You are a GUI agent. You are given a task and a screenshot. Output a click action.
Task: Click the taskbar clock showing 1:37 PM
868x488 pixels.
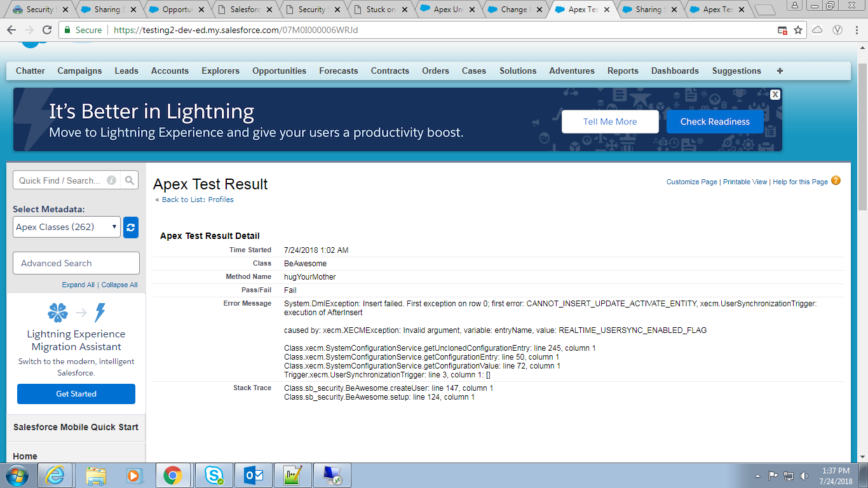click(x=836, y=471)
